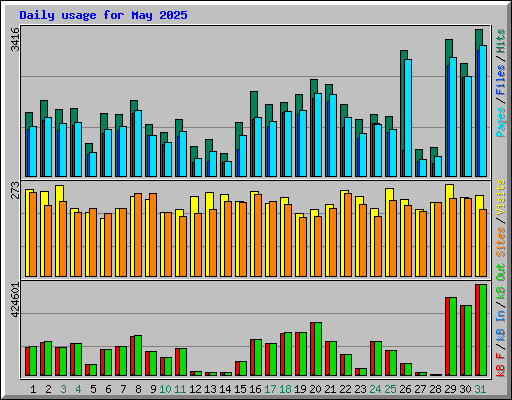Click day 28 on the x-axis
512x400 pixels.
coord(435,389)
